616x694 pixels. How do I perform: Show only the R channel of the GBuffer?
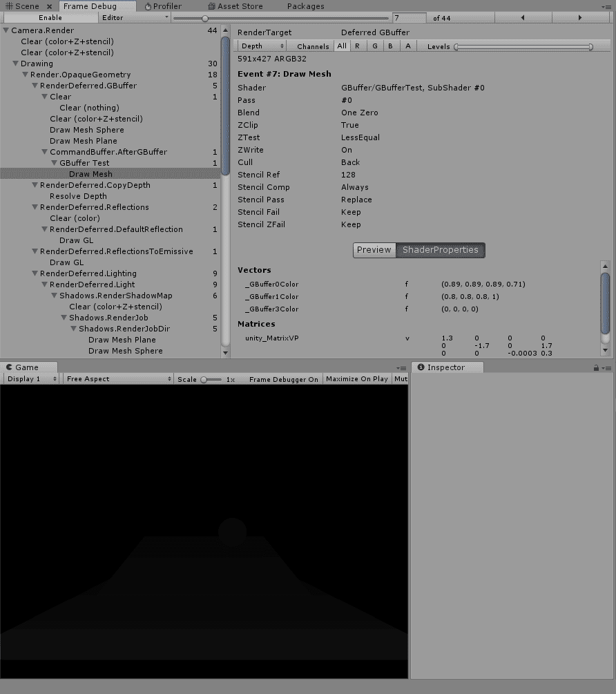[357, 46]
